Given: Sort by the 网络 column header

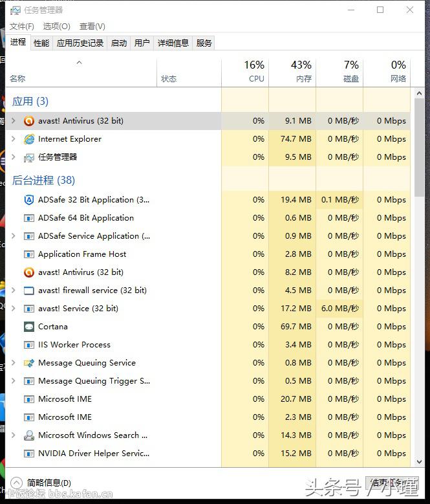Looking at the screenshot, I should (x=387, y=73).
